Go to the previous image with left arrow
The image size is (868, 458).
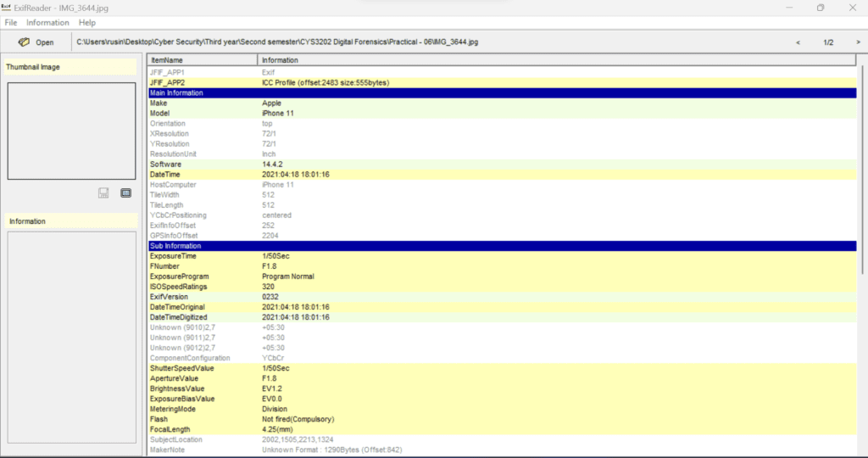click(x=798, y=42)
